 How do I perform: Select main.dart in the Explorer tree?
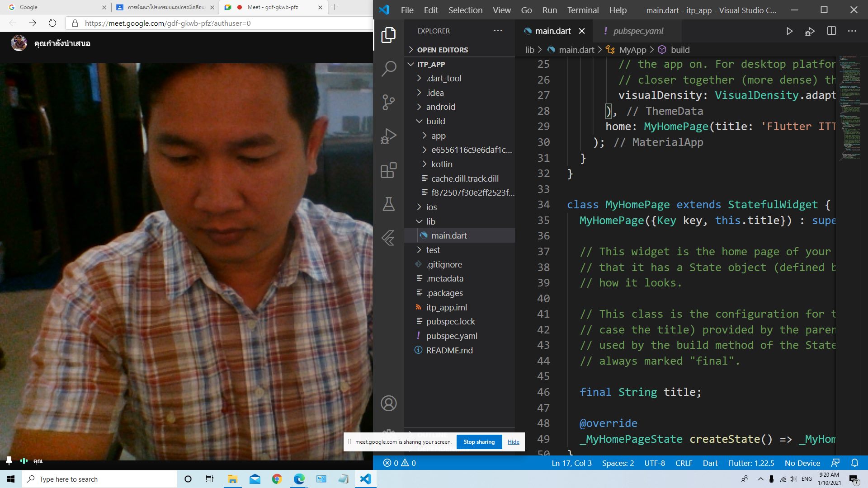448,235
